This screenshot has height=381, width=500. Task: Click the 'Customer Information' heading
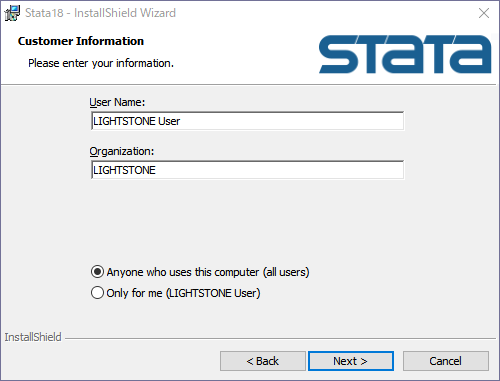(x=81, y=41)
